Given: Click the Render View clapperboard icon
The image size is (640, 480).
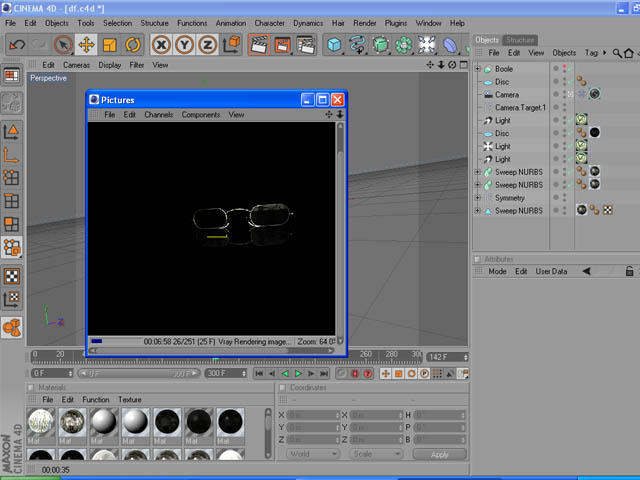Looking at the screenshot, I should 259,44.
